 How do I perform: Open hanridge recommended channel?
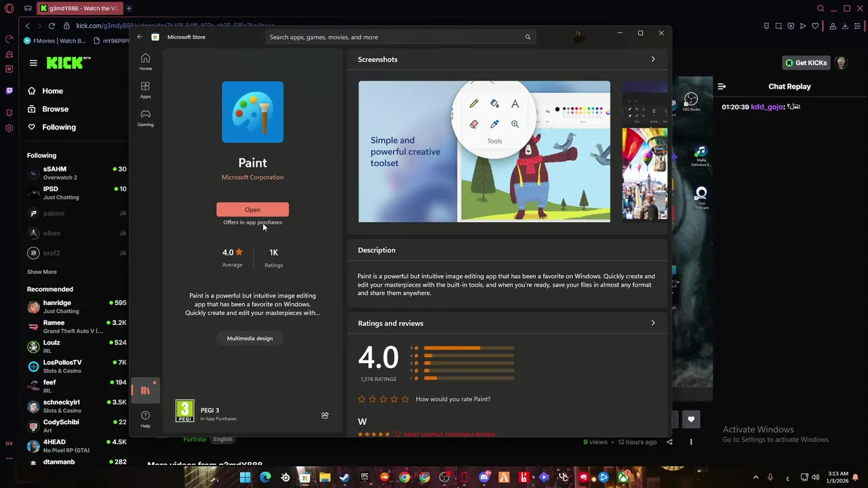(77, 307)
